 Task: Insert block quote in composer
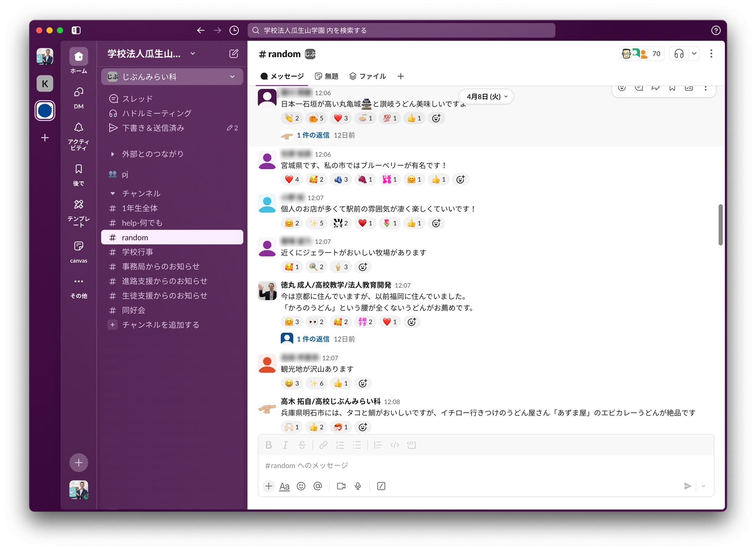(378, 445)
